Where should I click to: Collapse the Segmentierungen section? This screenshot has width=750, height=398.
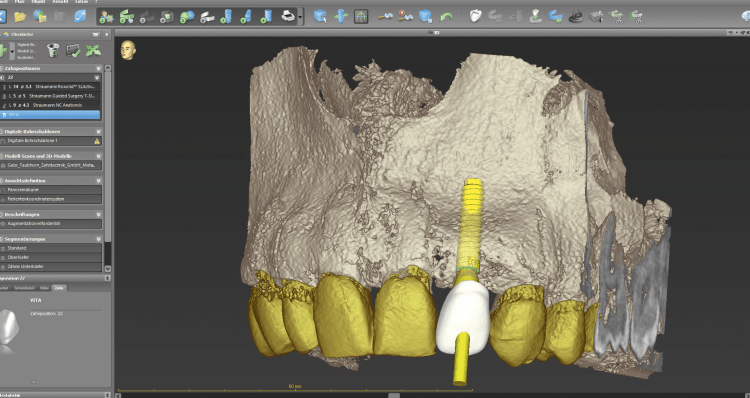pyautogui.click(x=99, y=239)
